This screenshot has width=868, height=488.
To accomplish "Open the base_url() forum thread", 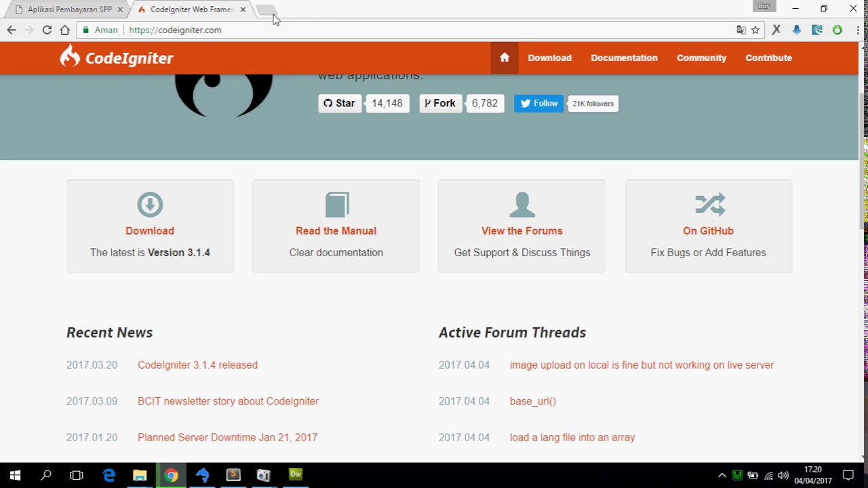I will click(533, 401).
